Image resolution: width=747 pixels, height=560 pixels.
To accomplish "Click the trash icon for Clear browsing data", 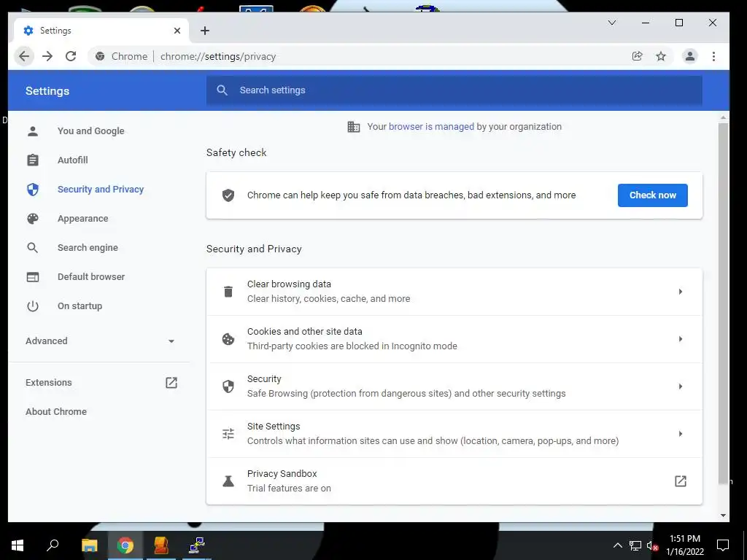I will (x=228, y=292).
